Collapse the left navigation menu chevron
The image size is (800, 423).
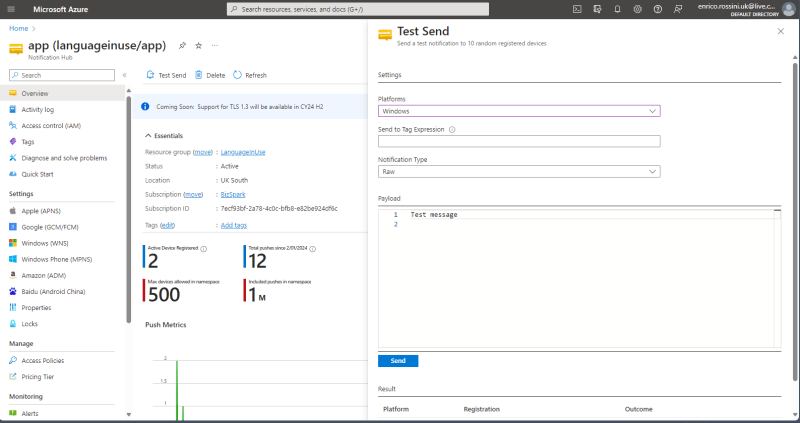point(124,75)
